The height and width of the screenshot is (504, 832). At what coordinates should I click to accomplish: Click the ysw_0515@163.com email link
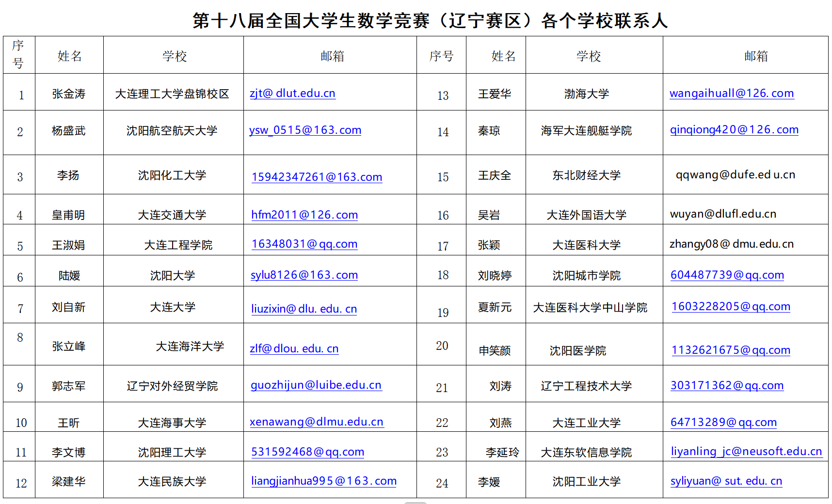[x=305, y=130]
